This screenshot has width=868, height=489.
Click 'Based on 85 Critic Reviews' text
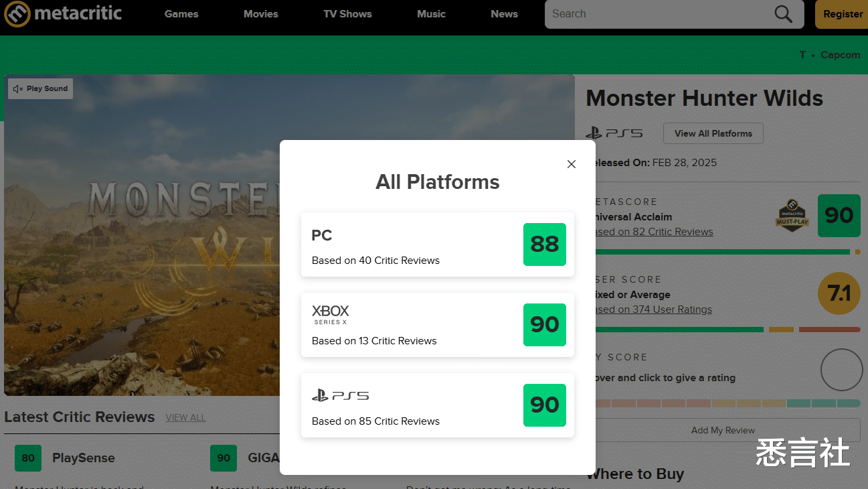[375, 421]
